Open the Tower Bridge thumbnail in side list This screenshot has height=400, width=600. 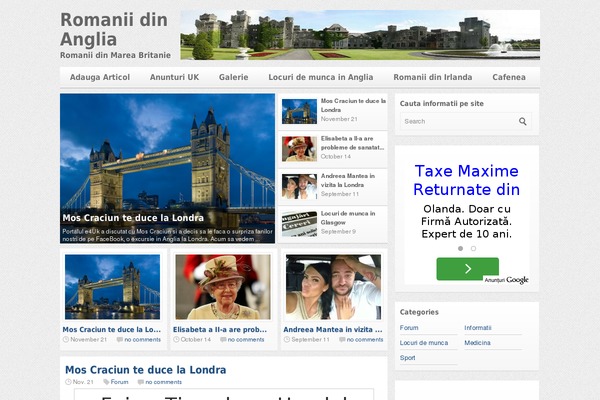pos(299,111)
